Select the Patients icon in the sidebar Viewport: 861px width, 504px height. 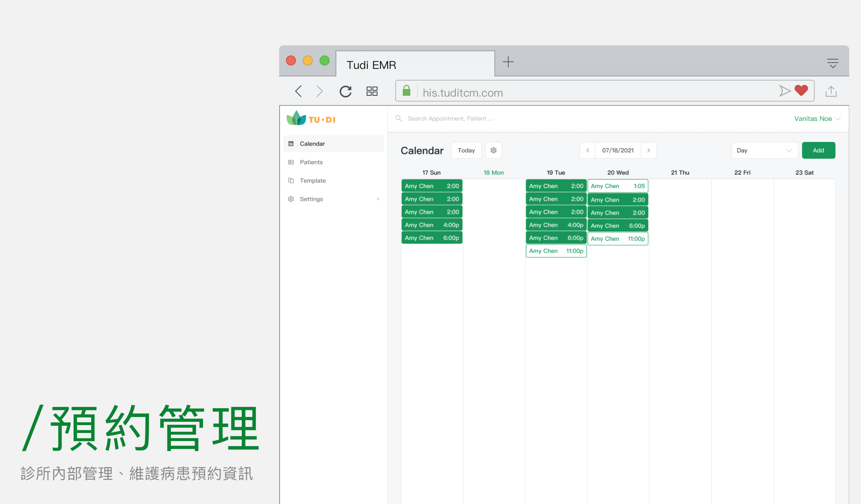click(x=291, y=162)
